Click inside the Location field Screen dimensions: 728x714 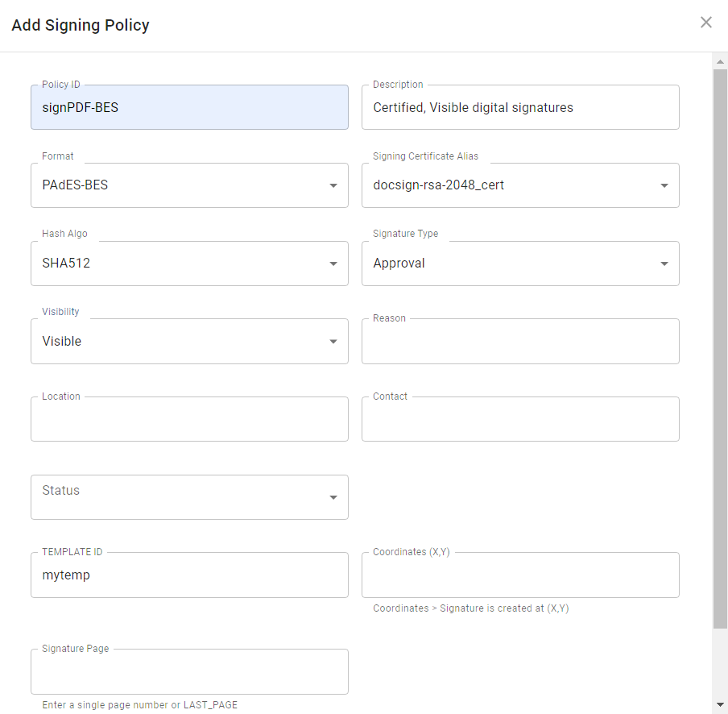[x=189, y=419]
